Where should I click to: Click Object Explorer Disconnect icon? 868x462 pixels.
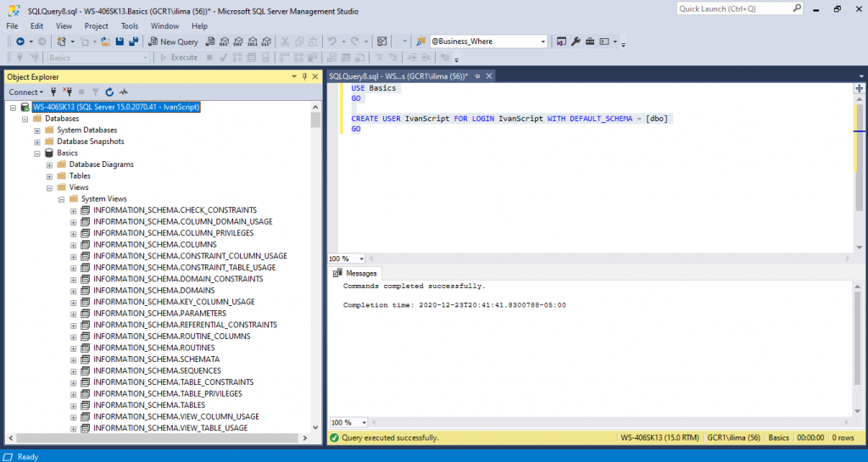tap(68, 92)
